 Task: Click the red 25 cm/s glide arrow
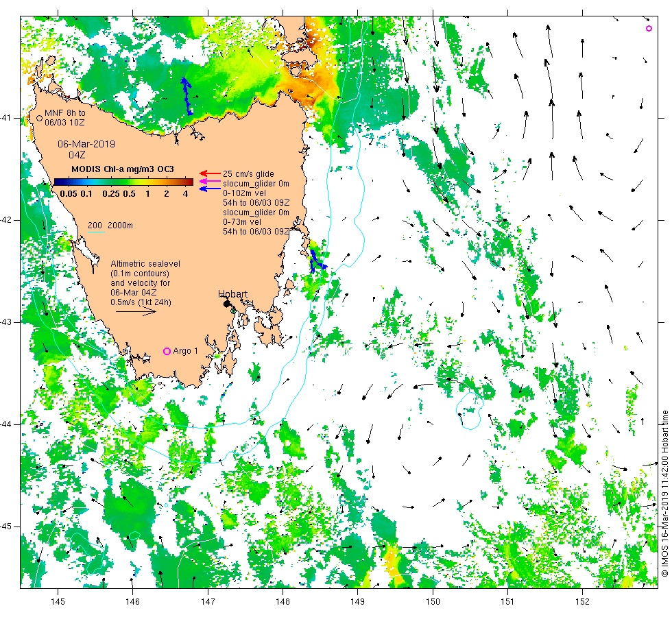(210, 173)
